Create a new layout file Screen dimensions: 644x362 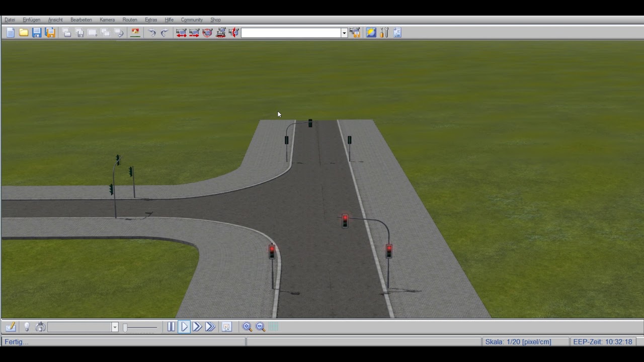(x=11, y=33)
